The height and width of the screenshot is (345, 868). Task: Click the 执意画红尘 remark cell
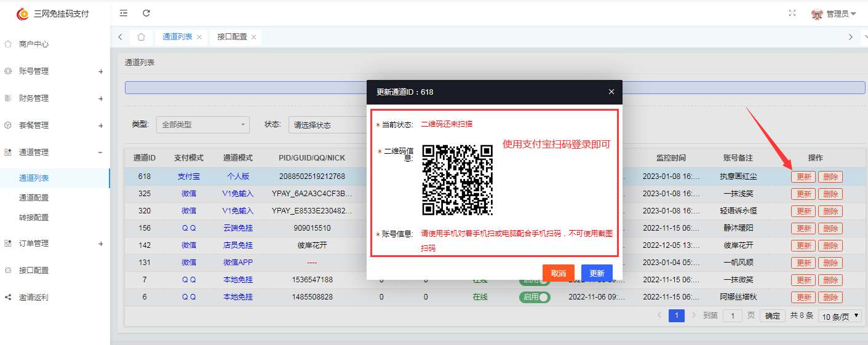[x=738, y=176]
